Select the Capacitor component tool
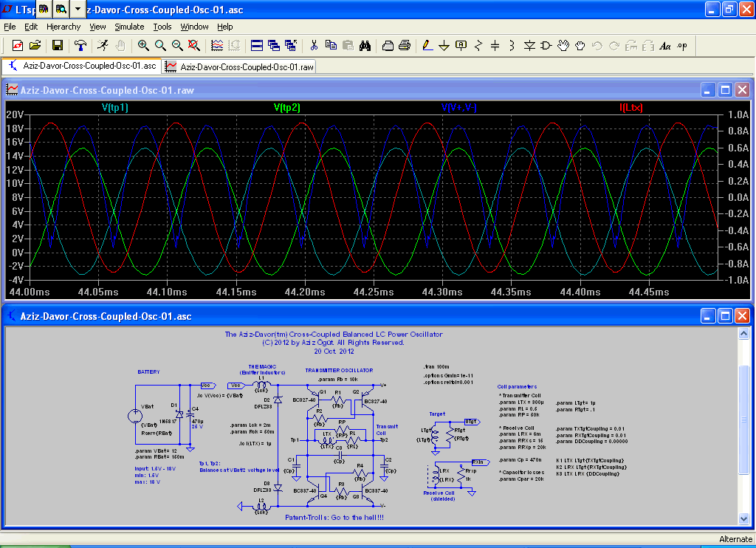This screenshot has height=548, width=756. (x=495, y=45)
